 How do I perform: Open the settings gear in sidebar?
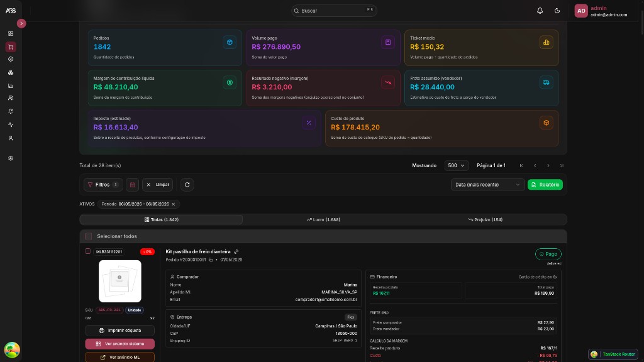pyautogui.click(x=11, y=158)
